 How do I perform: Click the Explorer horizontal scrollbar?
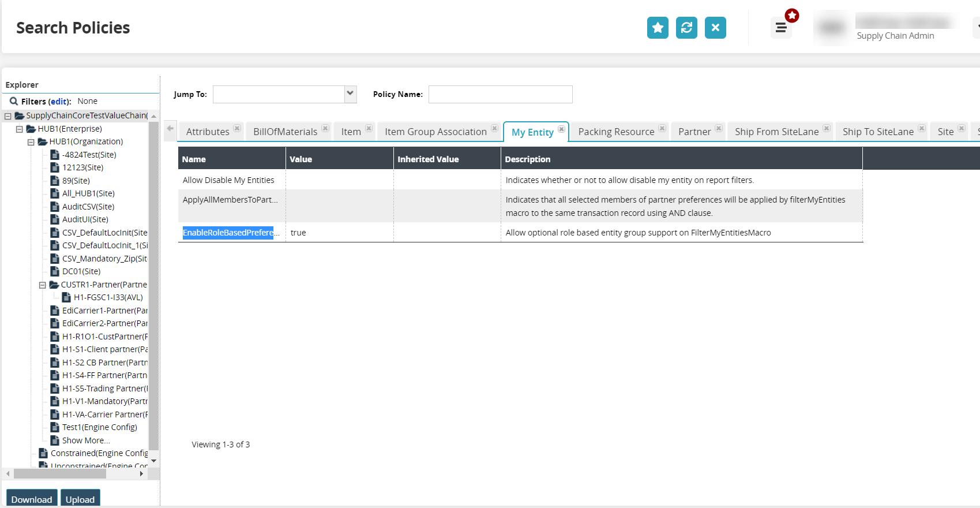(x=60, y=474)
